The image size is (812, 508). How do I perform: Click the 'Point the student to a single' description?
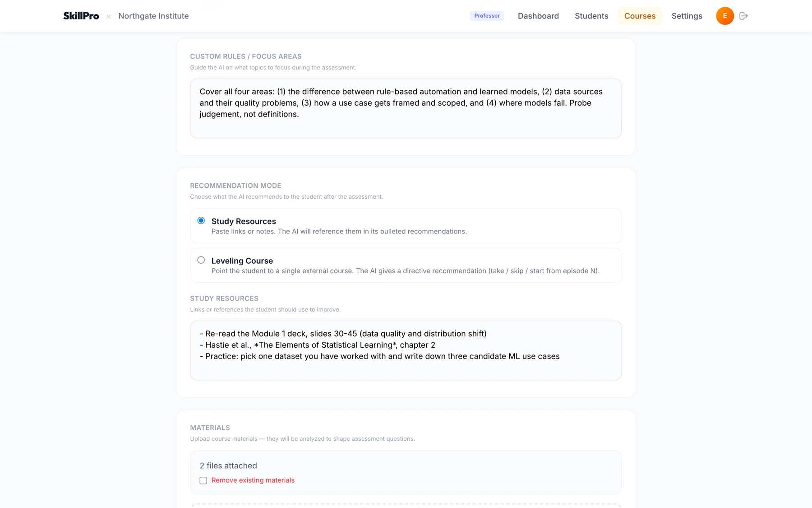point(406,271)
